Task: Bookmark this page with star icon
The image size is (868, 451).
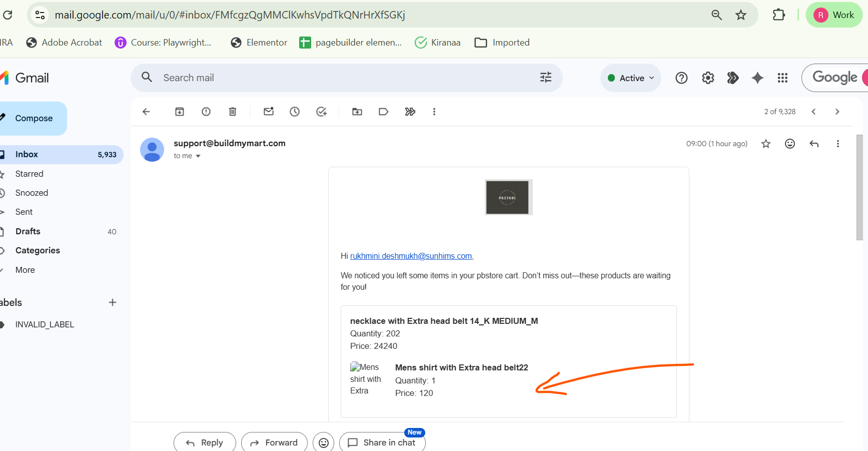Action: coord(741,15)
